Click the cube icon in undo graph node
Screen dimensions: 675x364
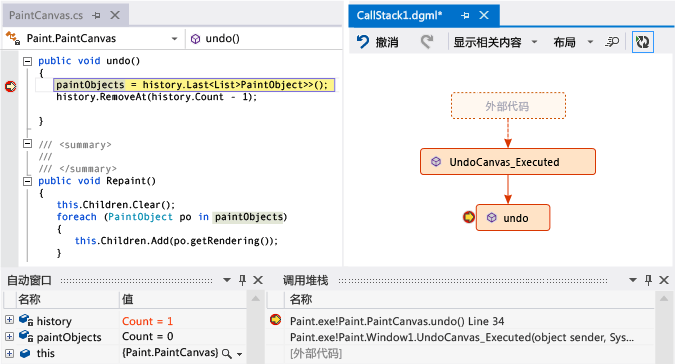point(492,218)
